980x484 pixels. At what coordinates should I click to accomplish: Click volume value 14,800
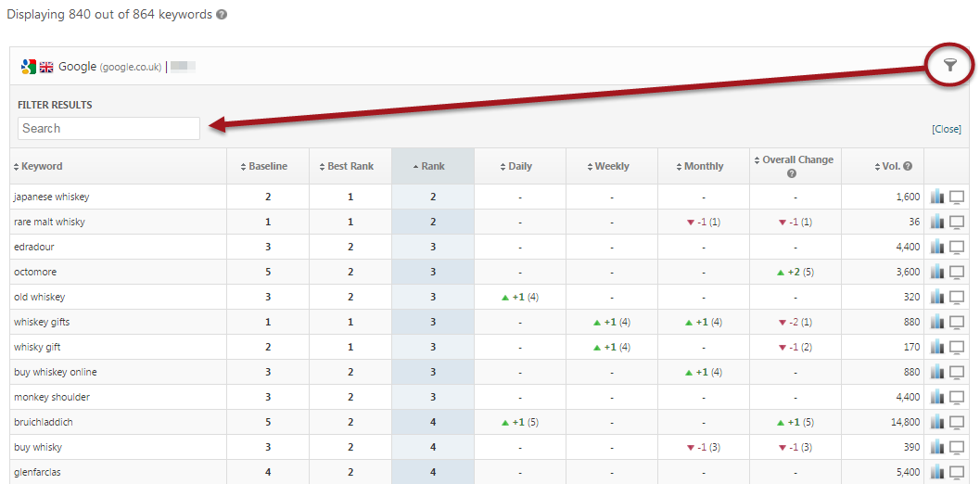point(906,422)
